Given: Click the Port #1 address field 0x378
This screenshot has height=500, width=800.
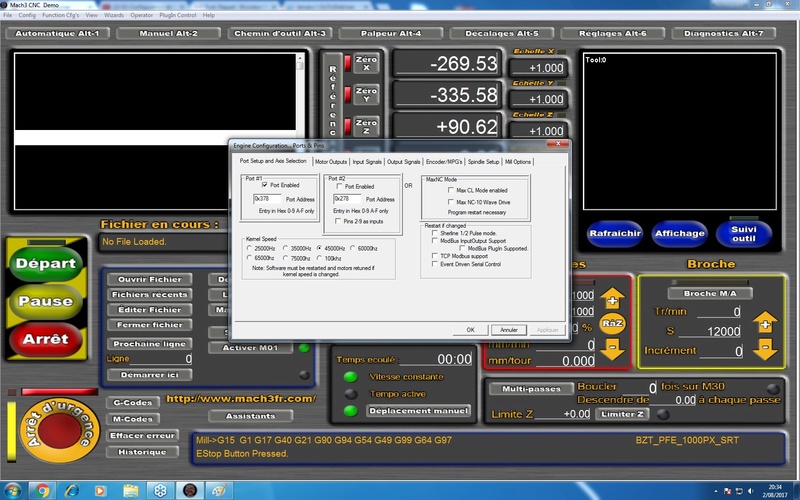Looking at the screenshot, I should tap(267, 198).
